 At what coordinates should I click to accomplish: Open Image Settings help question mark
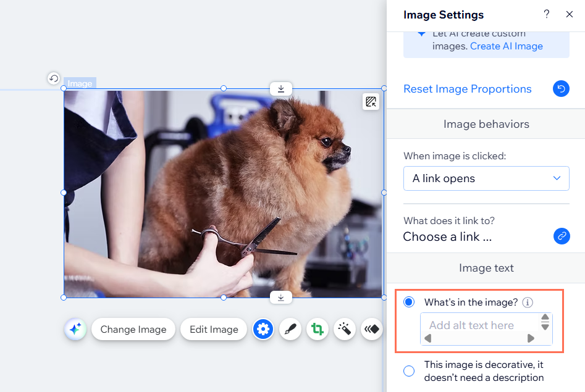coord(547,15)
